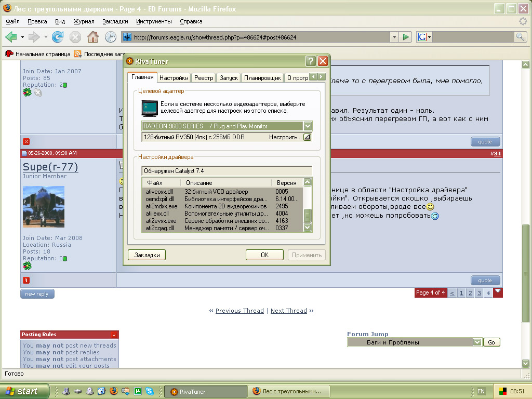Open the Google search engine dropdown
Screen dimensions: 532x399
(429, 37)
